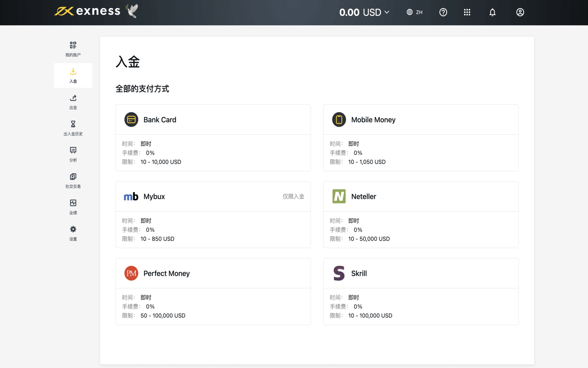Open the notifications bell
Image resolution: width=588 pixels, height=368 pixels.
coord(492,12)
